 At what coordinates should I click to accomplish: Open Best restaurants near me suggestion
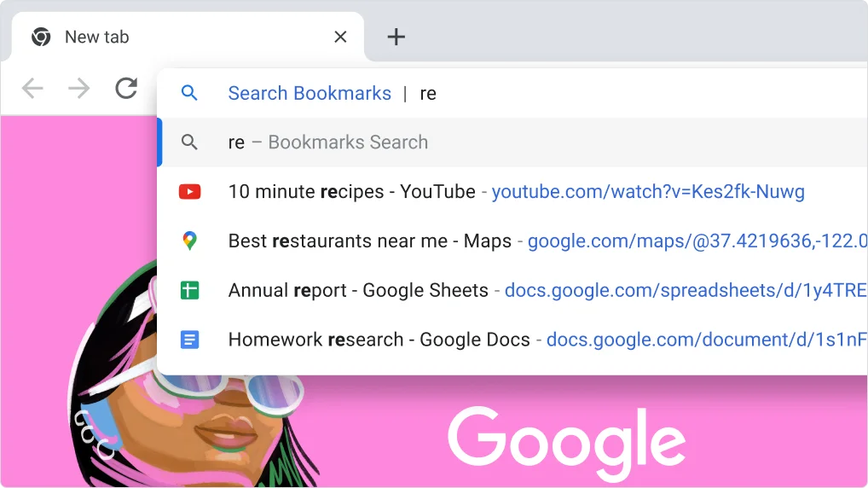point(512,241)
